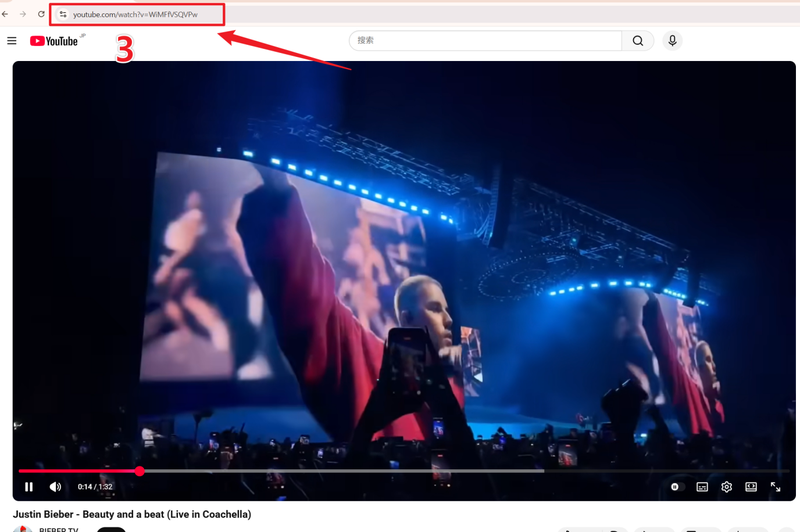The height and width of the screenshot is (532, 800).
Task: Enter fullscreen mode
Action: click(x=776, y=487)
